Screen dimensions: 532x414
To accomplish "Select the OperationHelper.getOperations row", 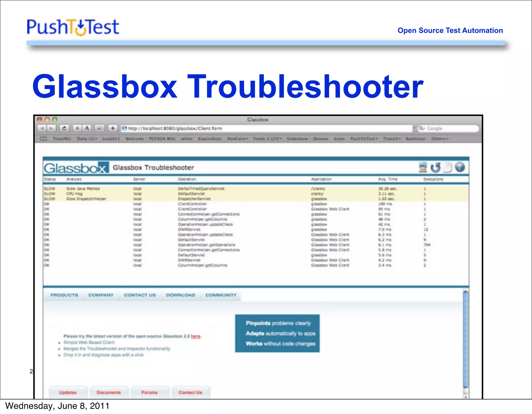I will 256,245.
